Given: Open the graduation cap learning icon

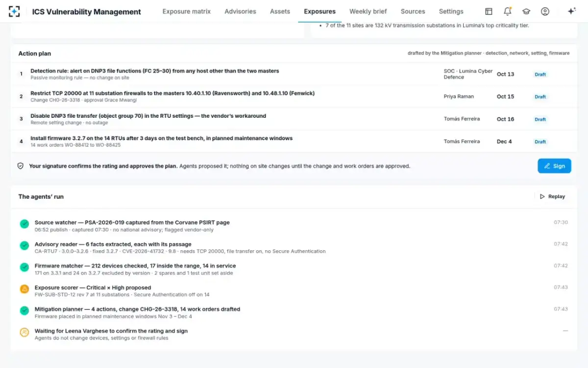Looking at the screenshot, I should click(526, 11).
